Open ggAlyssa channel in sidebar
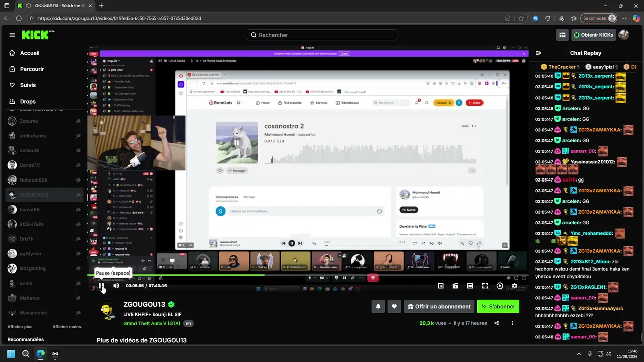Viewport: 644px width, 362px height. (44, 254)
